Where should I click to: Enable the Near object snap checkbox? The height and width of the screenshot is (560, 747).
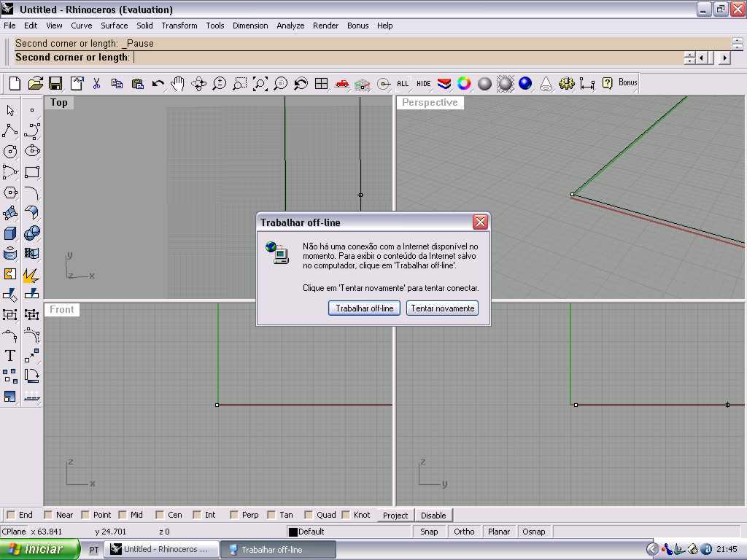click(47, 515)
